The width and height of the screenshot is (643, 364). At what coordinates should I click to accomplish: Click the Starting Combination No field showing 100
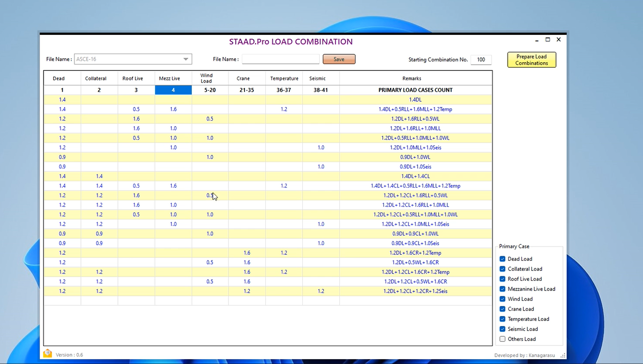pos(481,60)
